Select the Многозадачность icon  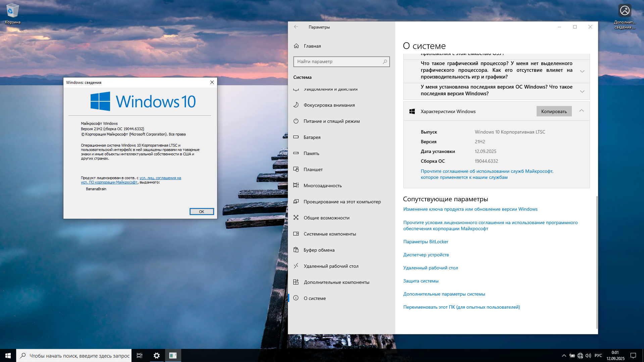(296, 186)
